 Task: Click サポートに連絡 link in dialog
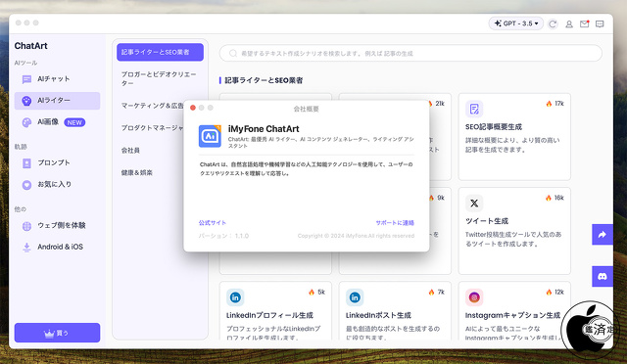pyautogui.click(x=395, y=223)
